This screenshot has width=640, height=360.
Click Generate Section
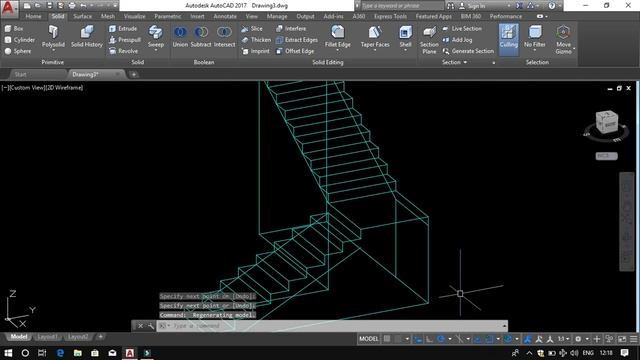click(468, 51)
